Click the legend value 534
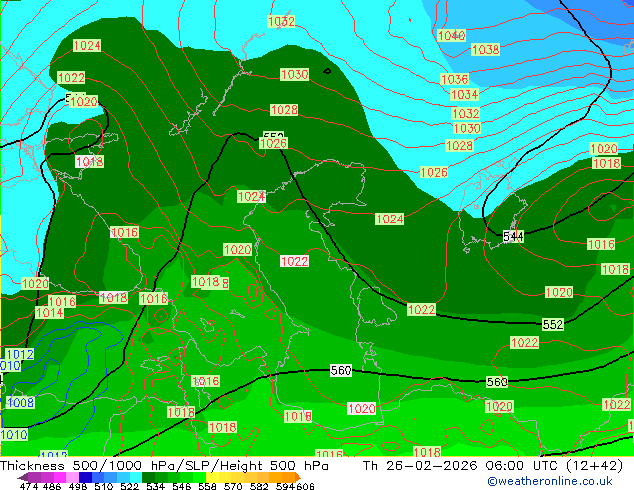The image size is (634, 490). pyautogui.click(x=155, y=486)
